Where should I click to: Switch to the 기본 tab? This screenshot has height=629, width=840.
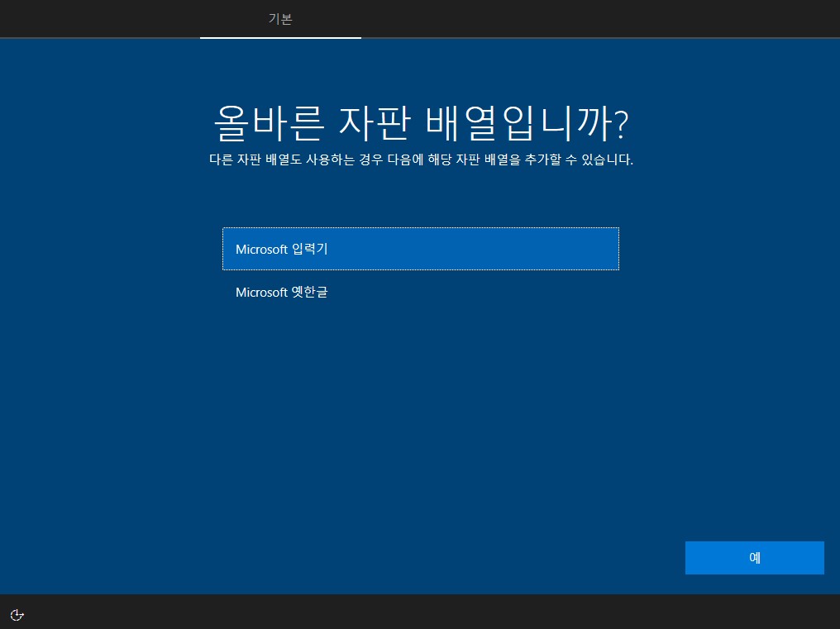tap(280, 19)
